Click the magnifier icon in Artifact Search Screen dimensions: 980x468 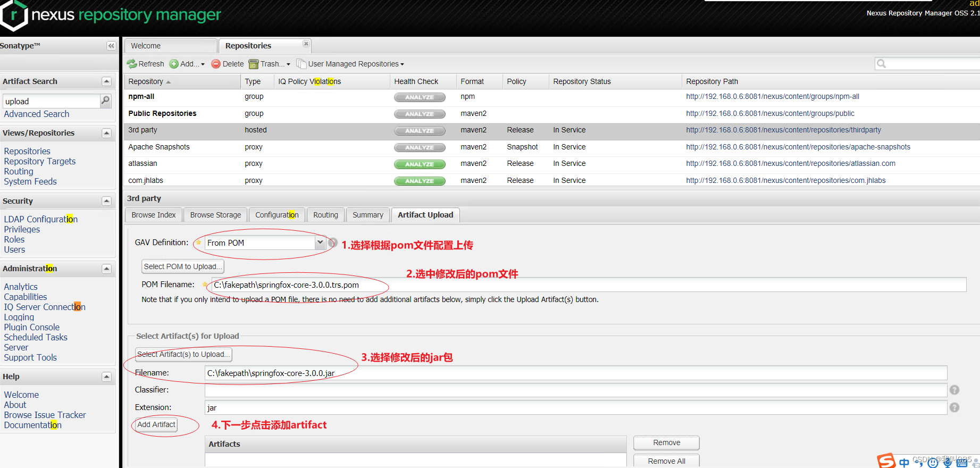point(105,100)
